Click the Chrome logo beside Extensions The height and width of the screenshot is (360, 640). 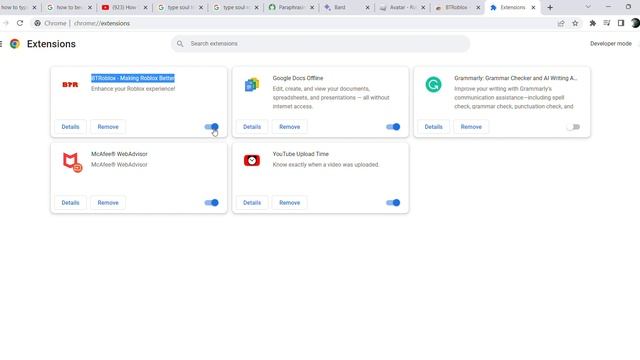click(15, 44)
